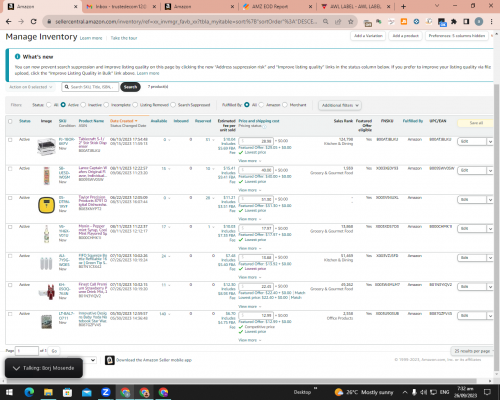Switch to the AWL LABEL tab
The image size is (500, 400).
pos(354,6)
